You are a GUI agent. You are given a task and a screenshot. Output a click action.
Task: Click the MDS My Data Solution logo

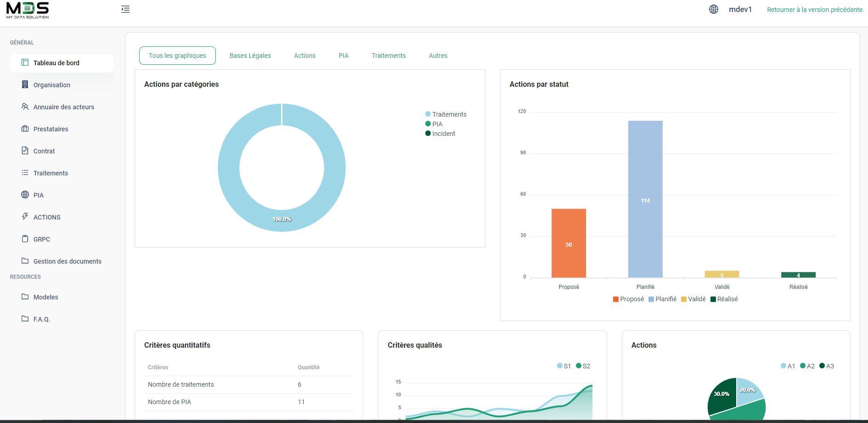click(28, 10)
